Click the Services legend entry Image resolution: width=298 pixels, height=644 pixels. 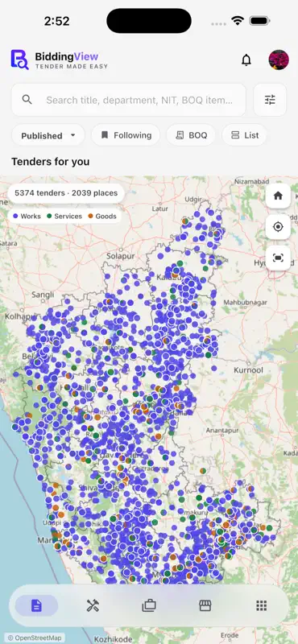(64, 216)
